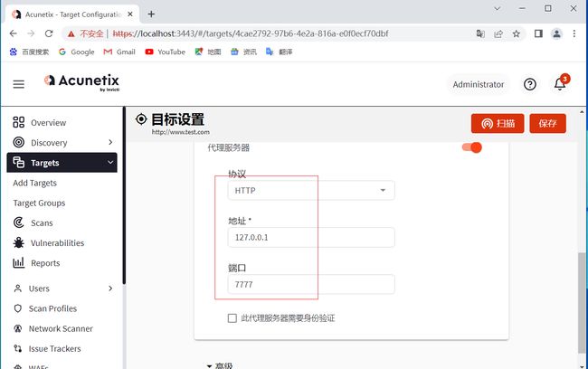This screenshot has height=369, width=588.
Task: Go to Reports
Action: 45,263
